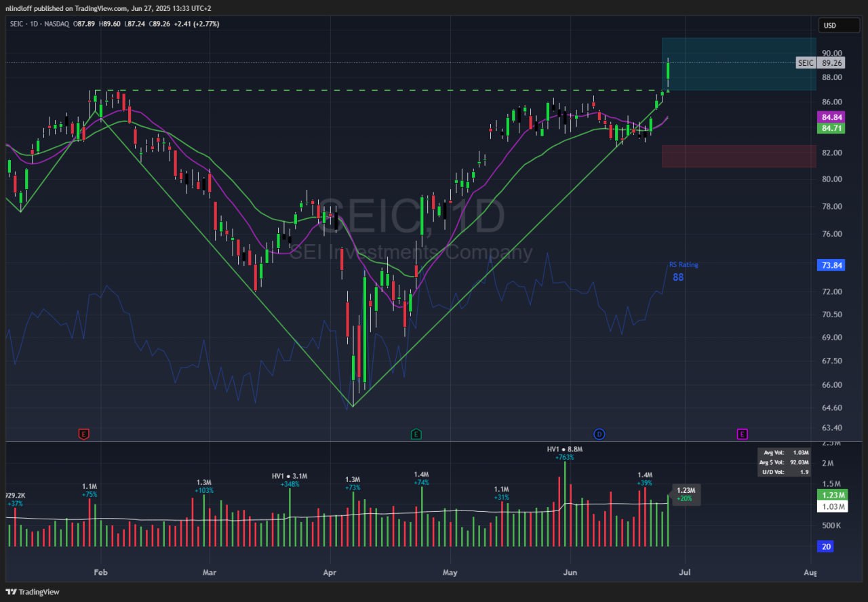
Task: Click the purple 84.84 moving average label
Action: [831, 117]
